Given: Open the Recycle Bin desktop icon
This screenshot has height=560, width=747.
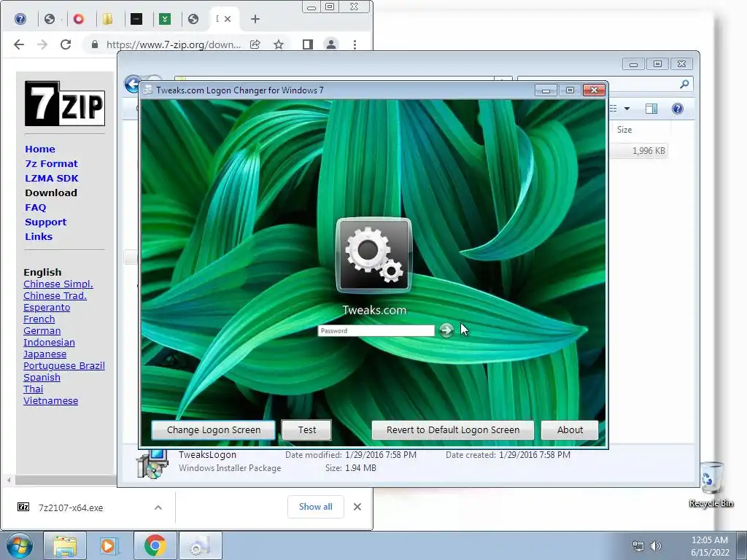Looking at the screenshot, I should coord(711,484).
